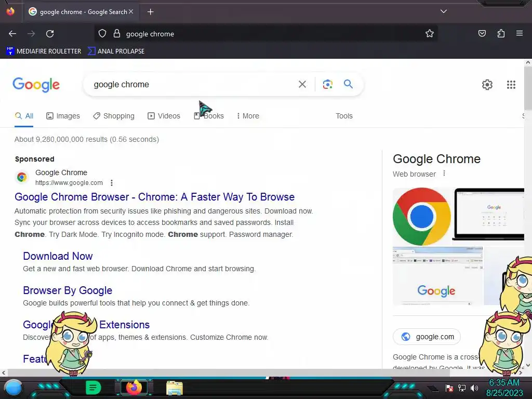Close the google chrome search tab
This screenshot has height=399, width=532.
click(131, 11)
